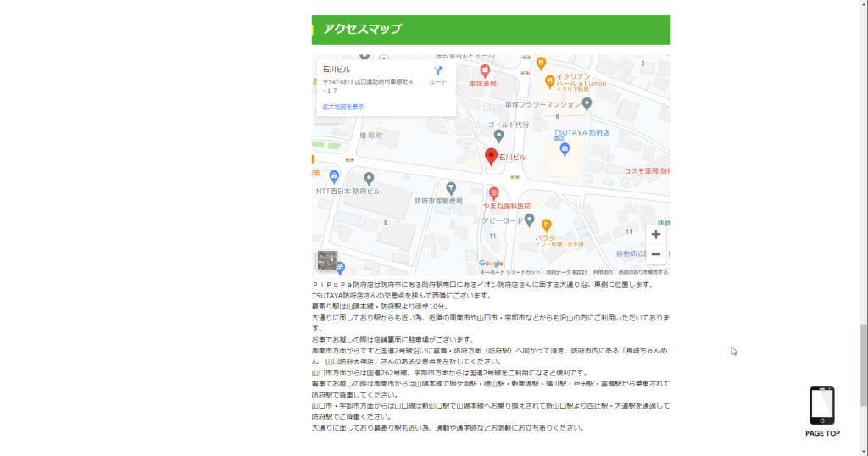The height and width of the screenshot is (456, 868).
Task: Click the 〒747-0811 address text
Action: [368, 86]
